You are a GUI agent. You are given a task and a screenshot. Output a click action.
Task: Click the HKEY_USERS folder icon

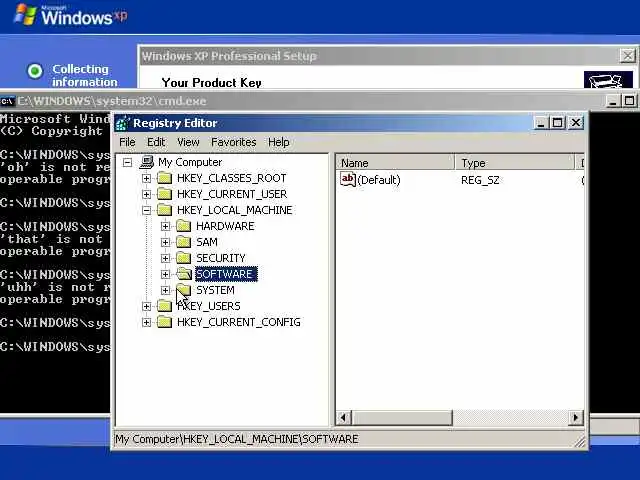point(164,306)
